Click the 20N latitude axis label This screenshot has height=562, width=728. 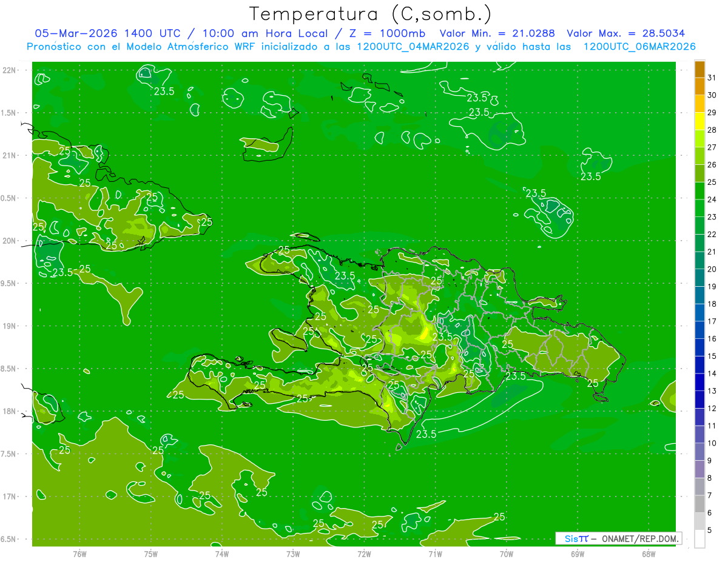[10, 241]
